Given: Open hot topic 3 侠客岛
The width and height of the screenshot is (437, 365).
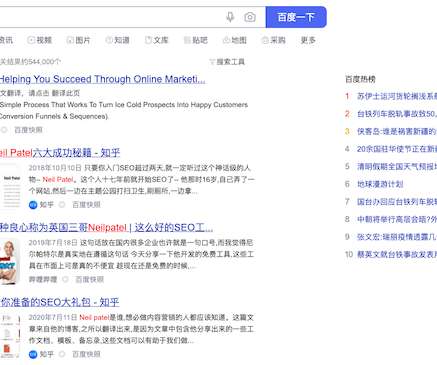Looking at the screenshot, I should [x=397, y=132].
